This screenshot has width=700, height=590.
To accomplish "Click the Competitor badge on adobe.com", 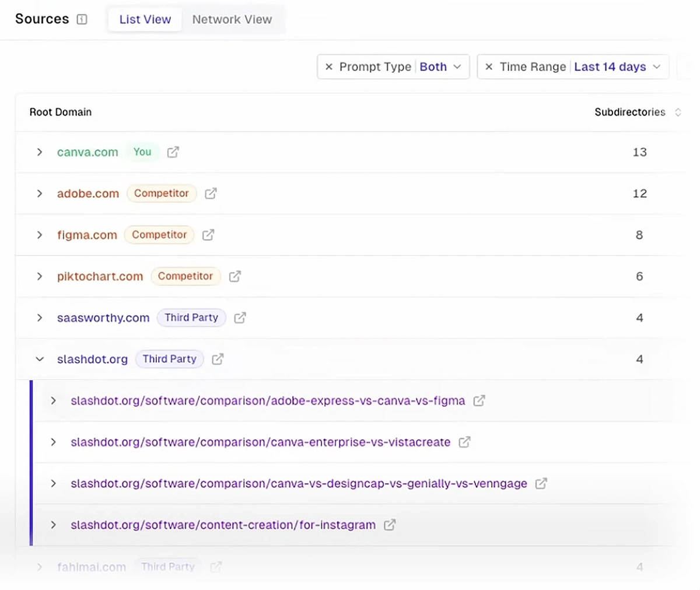I will pos(162,194).
